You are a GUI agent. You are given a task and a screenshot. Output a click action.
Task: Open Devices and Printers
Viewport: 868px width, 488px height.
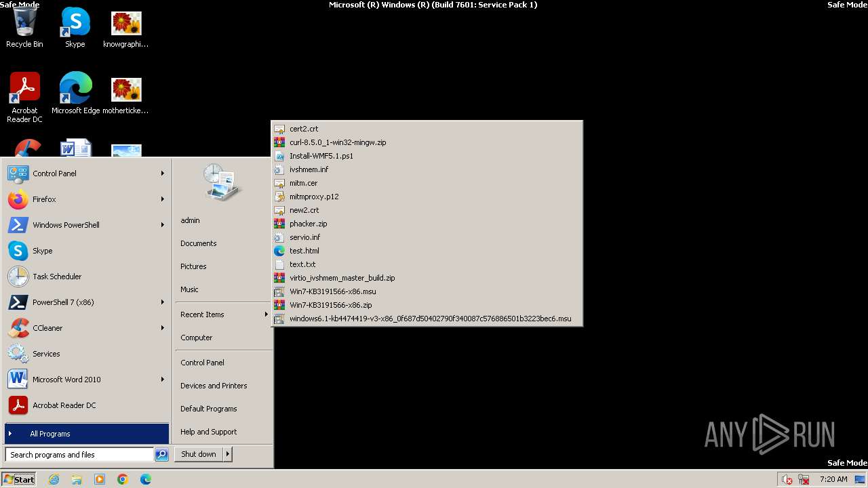[223, 386]
